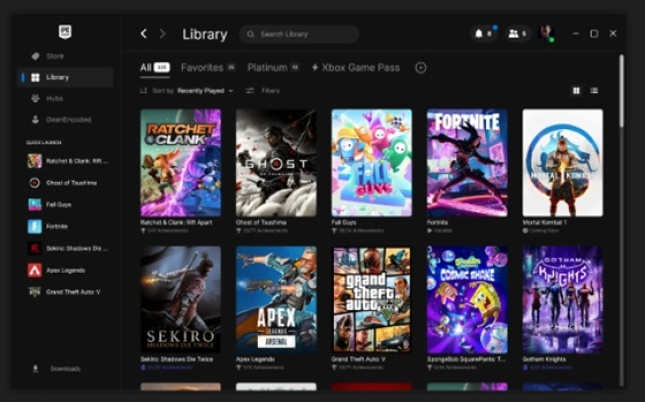The image size is (645, 402).
Task: Click the Quick Launch heading
Action: pos(44,142)
